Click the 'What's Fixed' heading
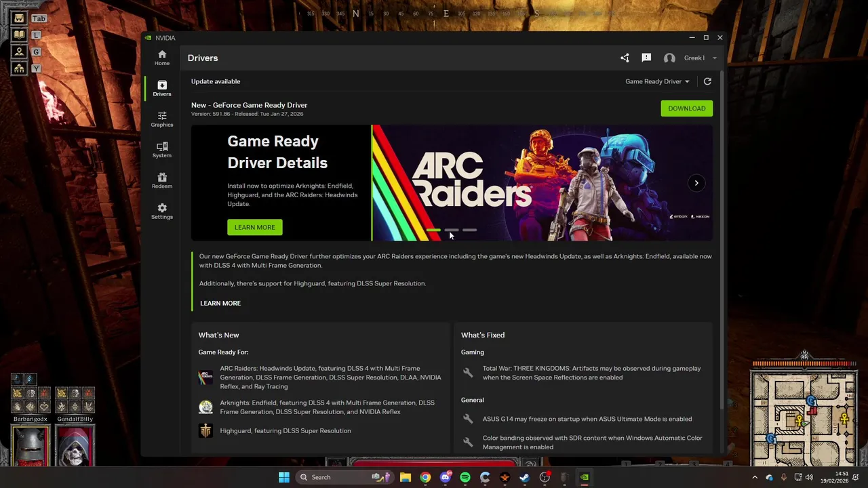Image resolution: width=868 pixels, height=488 pixels. pos(483,335)
